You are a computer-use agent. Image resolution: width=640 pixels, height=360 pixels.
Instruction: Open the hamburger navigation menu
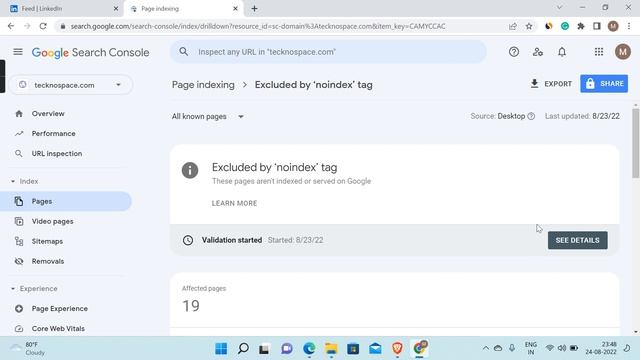18,52
